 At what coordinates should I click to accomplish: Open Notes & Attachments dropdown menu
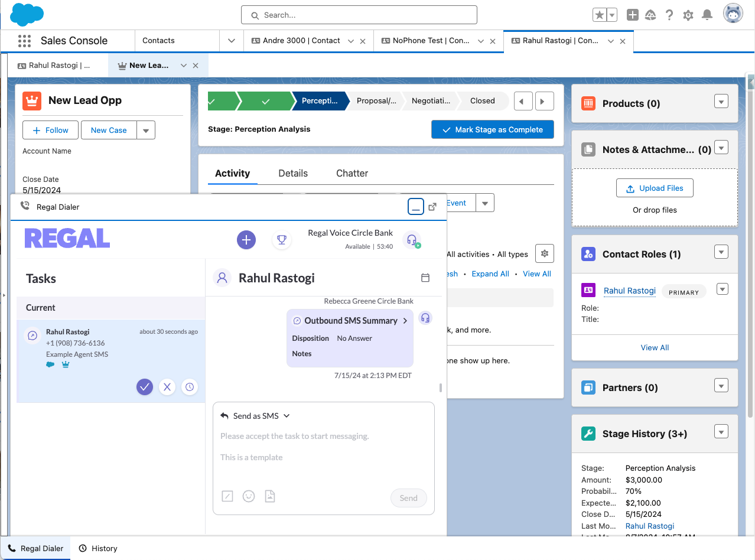click(x=721, y=148)
